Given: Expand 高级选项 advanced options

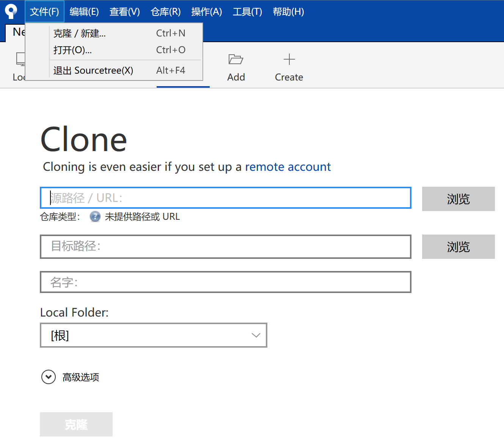Looking at the screenshot, I should point(49,377).
